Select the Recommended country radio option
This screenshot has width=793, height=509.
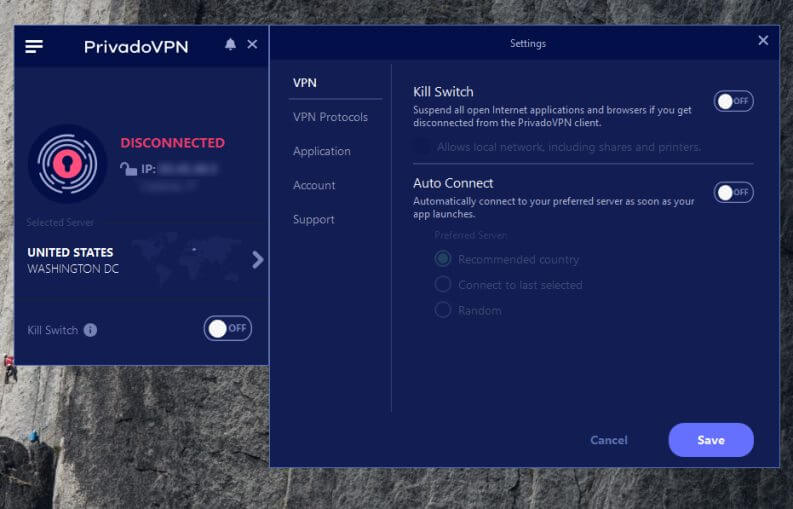(x=443, y=259)
